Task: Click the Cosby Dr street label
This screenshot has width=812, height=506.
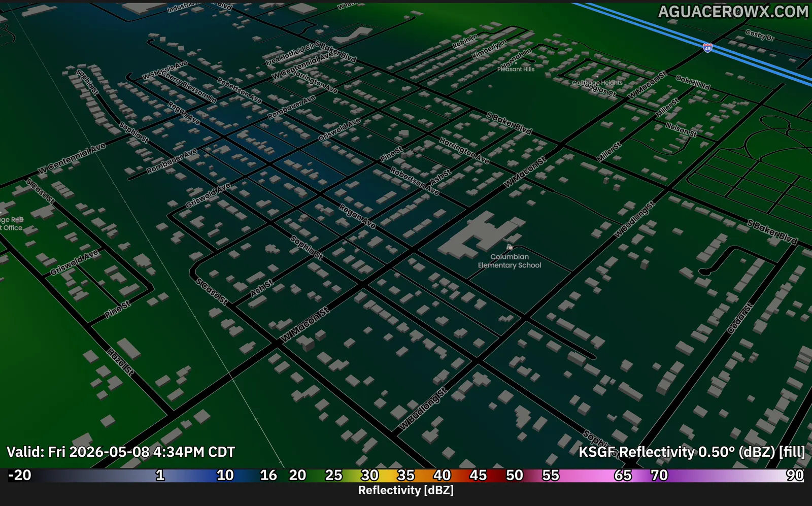Action: pyautogui.click(x=760, y=35)
